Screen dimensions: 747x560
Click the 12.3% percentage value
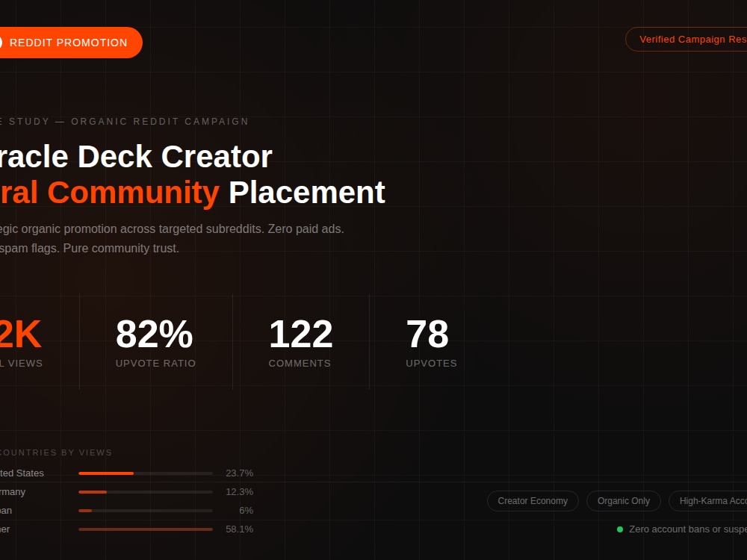click(239, 492)
